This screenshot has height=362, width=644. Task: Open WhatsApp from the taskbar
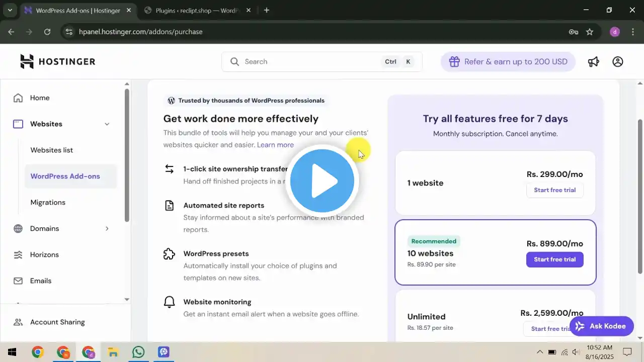coord(138,352)
